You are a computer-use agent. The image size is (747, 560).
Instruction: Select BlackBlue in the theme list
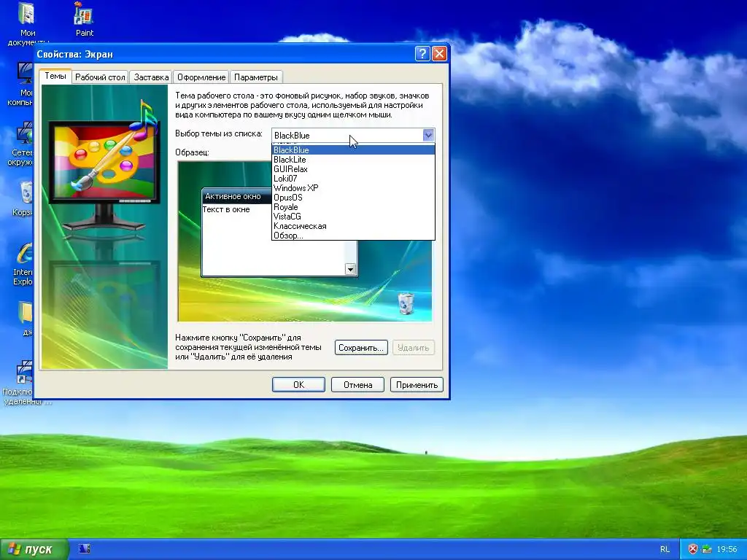tap(353, 150)
